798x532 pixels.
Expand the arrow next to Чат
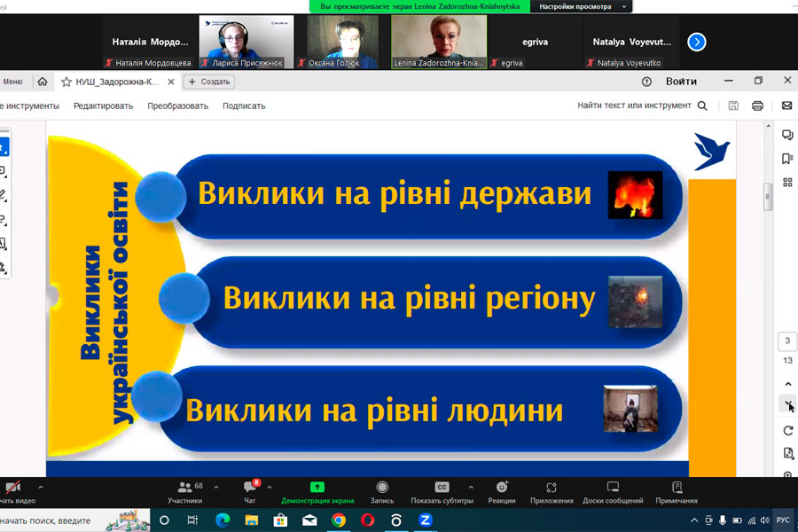270,486
